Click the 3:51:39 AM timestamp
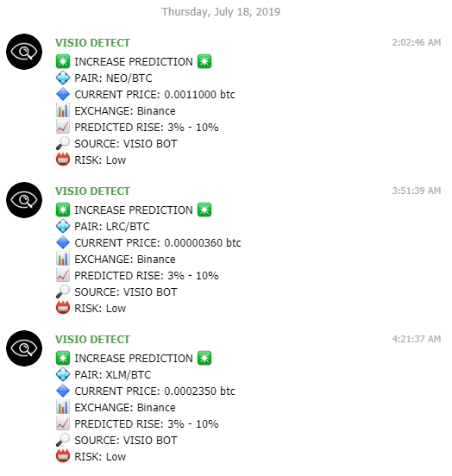Image resolution: width=452 pixels, height=476 pixels. [x=416, y=191]
